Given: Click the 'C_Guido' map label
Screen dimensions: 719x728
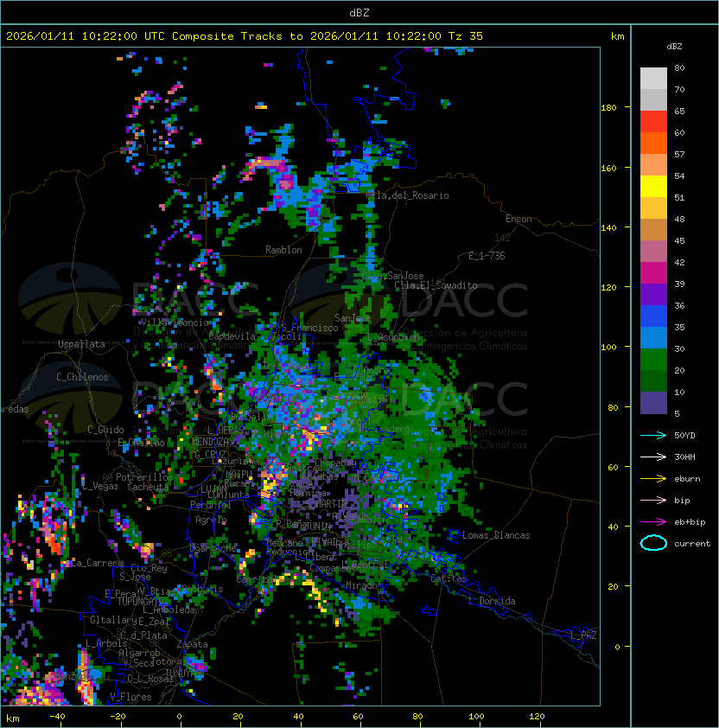Looking at the screenshot, I should point(105,430).
